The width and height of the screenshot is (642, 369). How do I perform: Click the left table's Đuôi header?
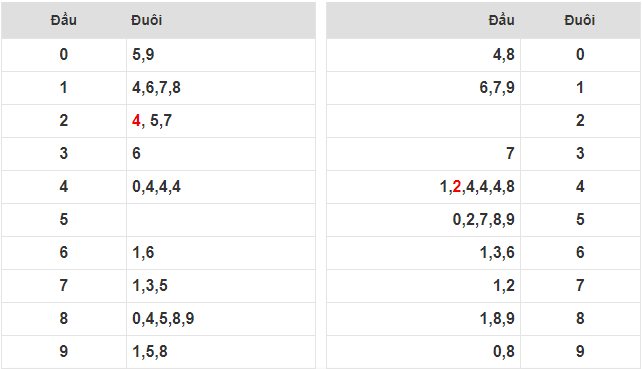tap(147, 20)
